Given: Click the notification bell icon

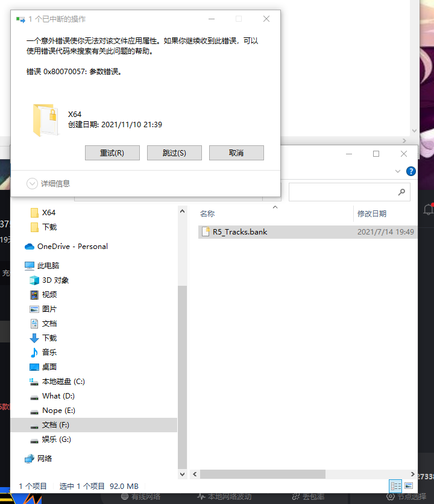Looking at the screenshot, I should tap(428, 210).
